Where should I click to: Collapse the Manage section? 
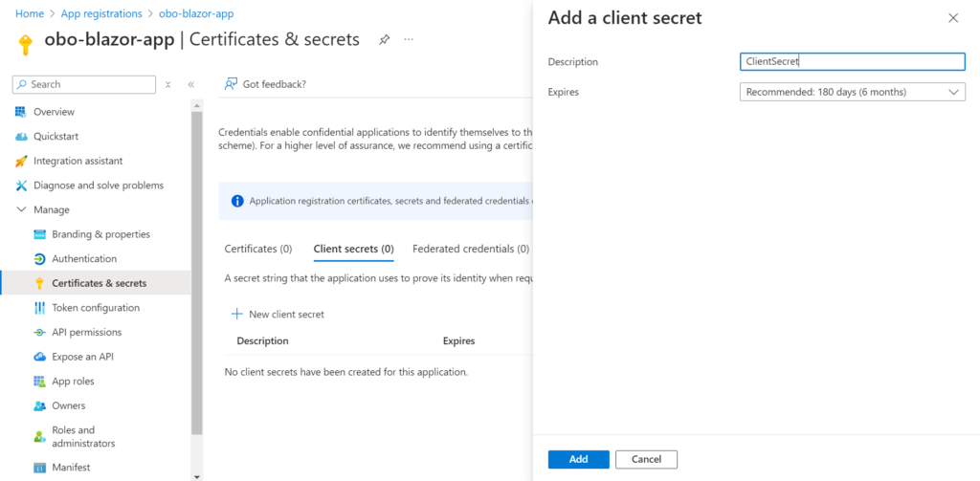(x=21, y=209)
